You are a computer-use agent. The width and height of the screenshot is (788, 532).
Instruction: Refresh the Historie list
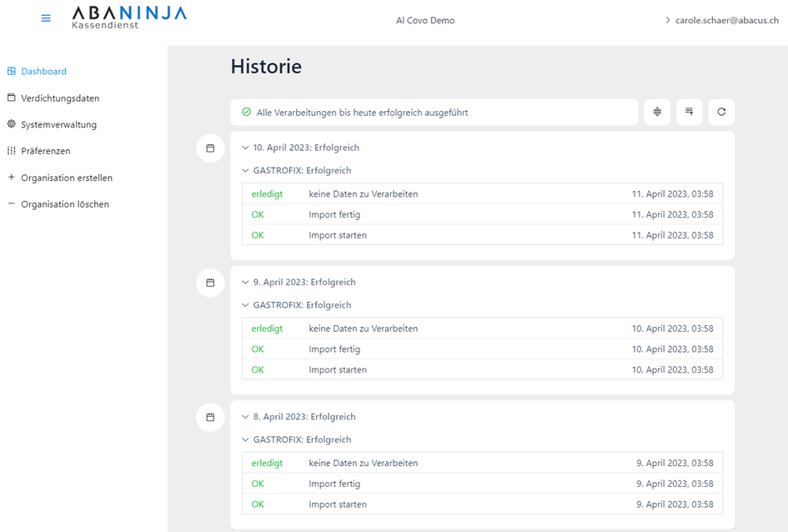tap(721, 112)
